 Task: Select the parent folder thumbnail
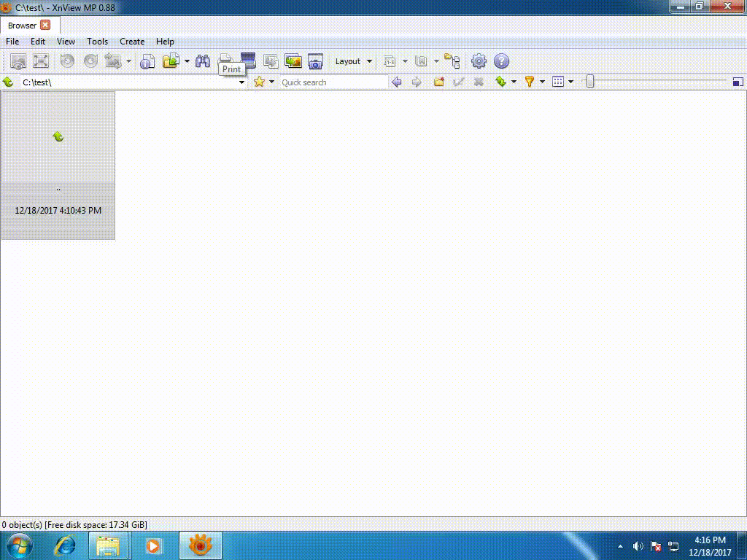[x=58, y=166]
